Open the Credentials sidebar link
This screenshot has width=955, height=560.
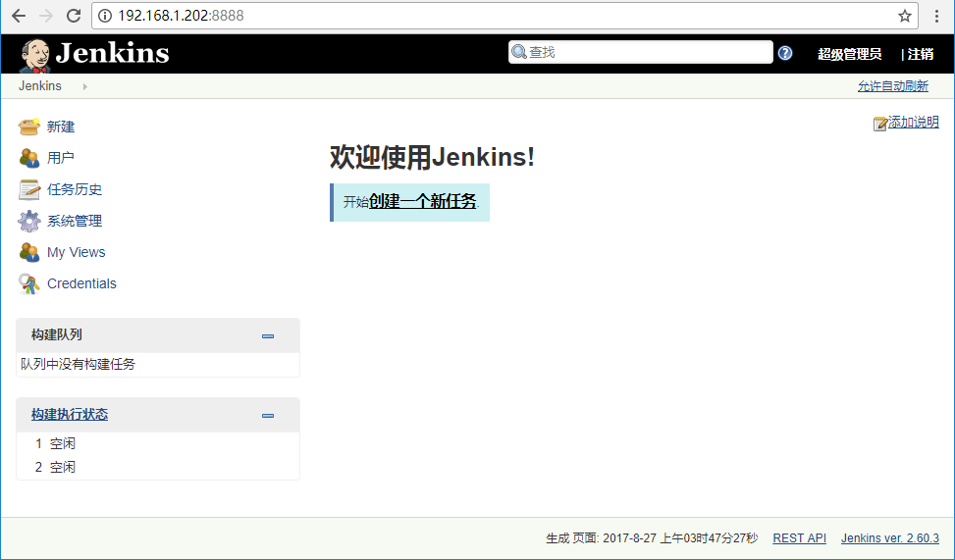pyautogui.click(x=81, y=283)
